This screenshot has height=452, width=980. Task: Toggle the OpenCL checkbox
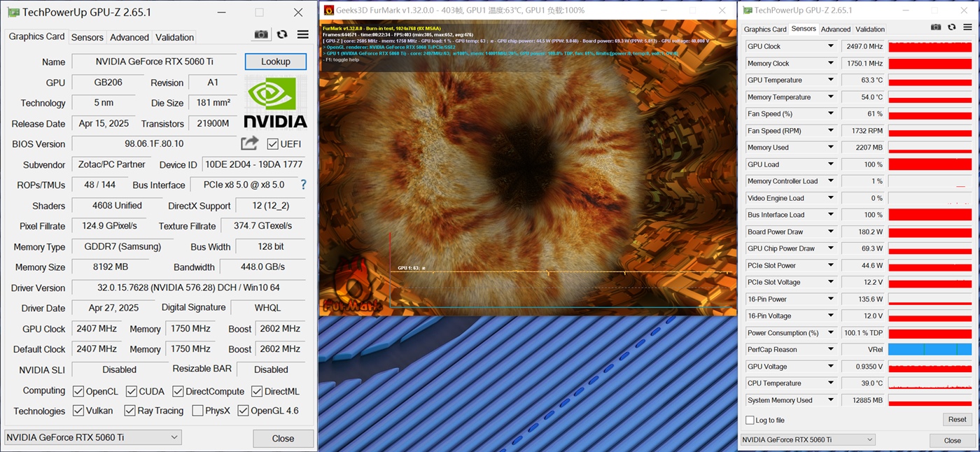point(78,391)
